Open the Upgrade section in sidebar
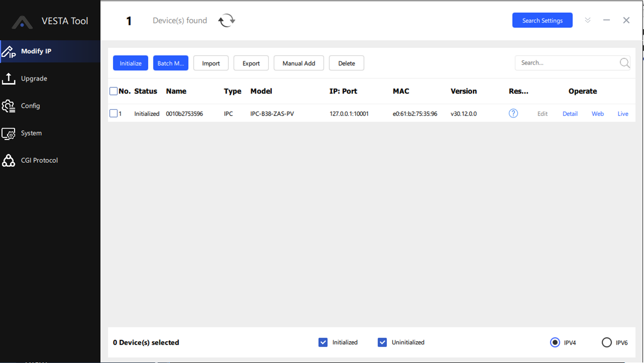This screenshot has width=644, height=363. point(34,78)
